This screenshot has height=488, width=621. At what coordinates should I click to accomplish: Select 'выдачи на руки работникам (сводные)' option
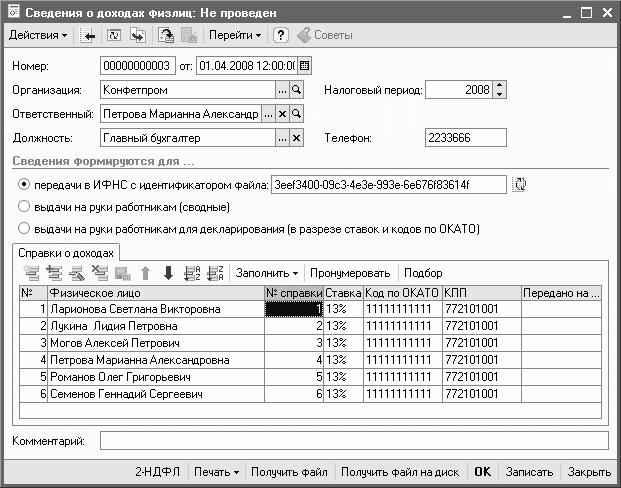pyautogui.click(x=24, y=207)
